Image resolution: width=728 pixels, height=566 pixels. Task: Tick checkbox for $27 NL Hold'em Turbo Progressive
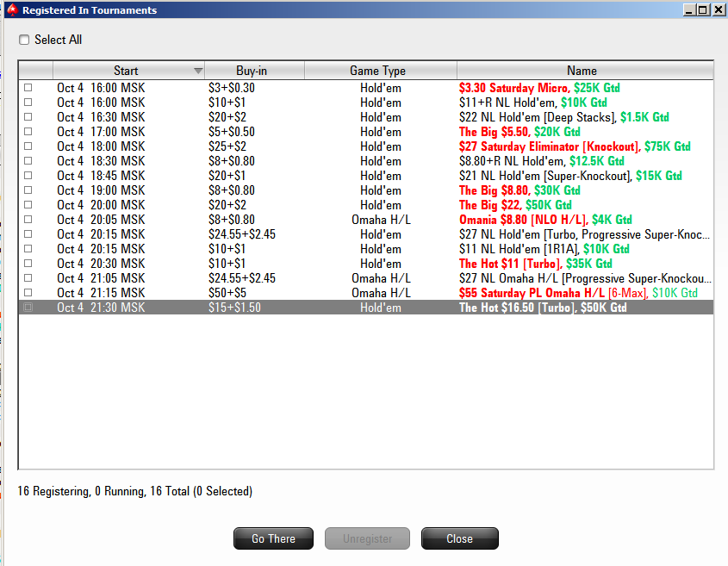(28, 234)
